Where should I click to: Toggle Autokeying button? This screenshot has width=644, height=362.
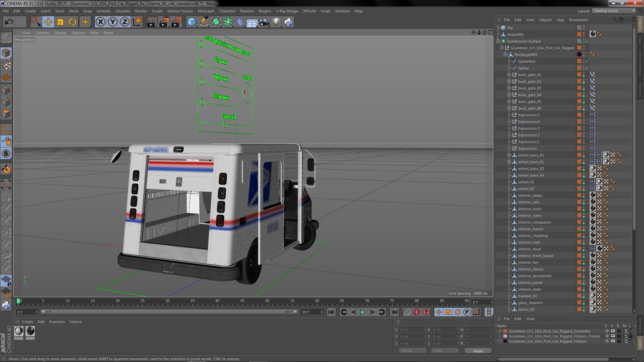417,312
